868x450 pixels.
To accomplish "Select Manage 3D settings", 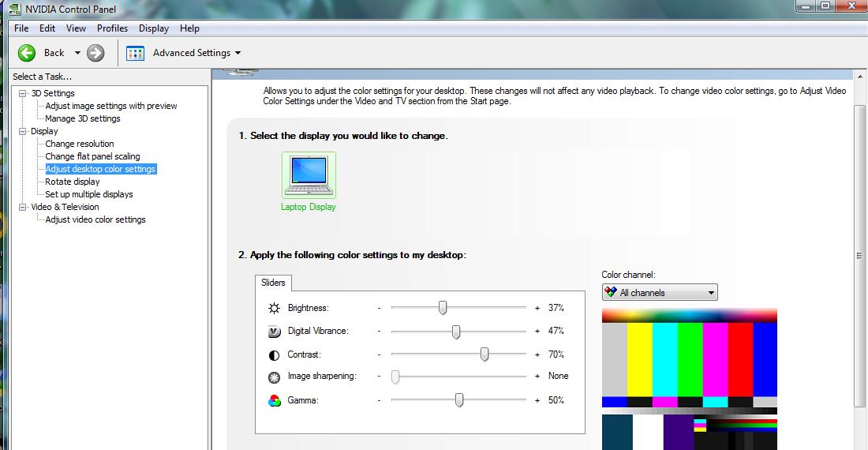I will [83, 118].
